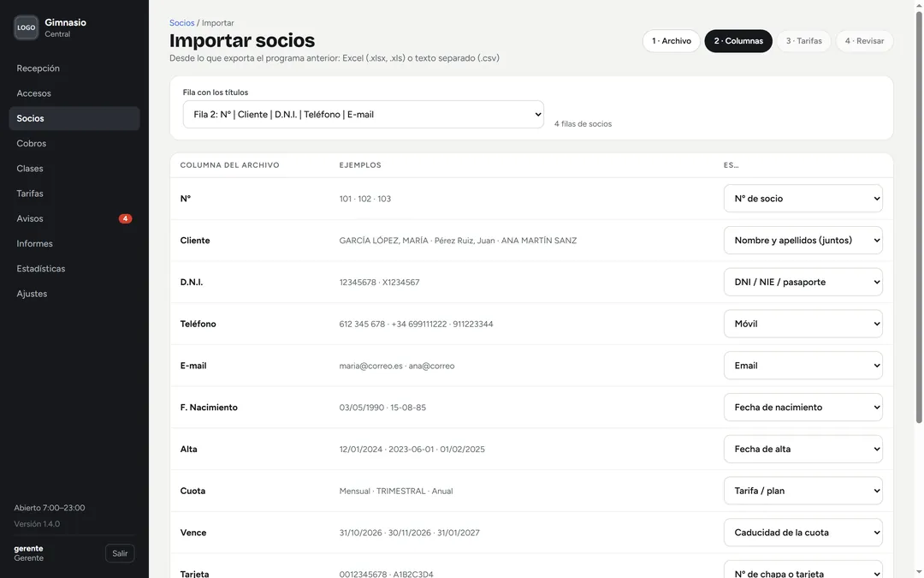Image resolution: width=924 pixels, height=578 pixels.
Task: Click the red 4 badge on Avisos
Action: 125,219
